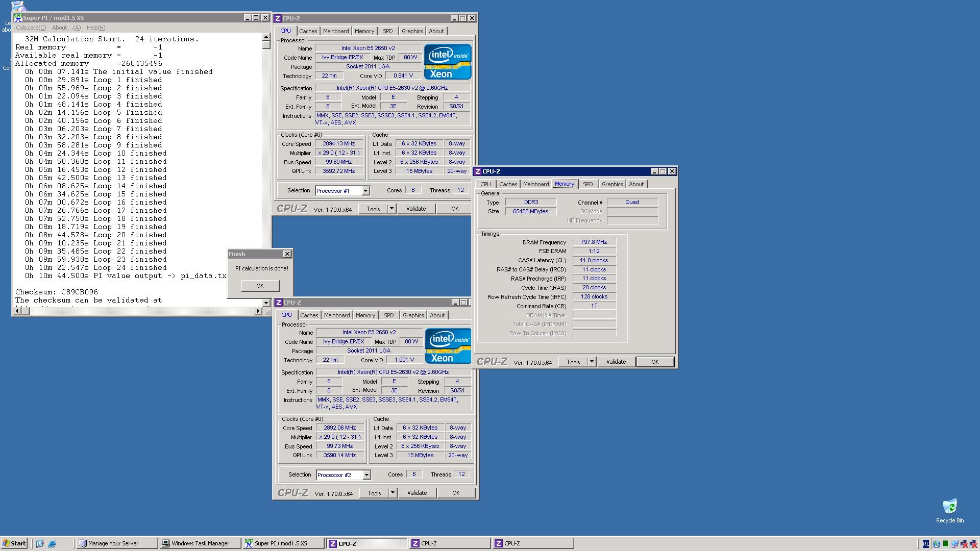Image resolution: width=980 pixels, height=551 pixels.
Task: Click Tools button in top CPU-Z window
Action: (373, 209)
